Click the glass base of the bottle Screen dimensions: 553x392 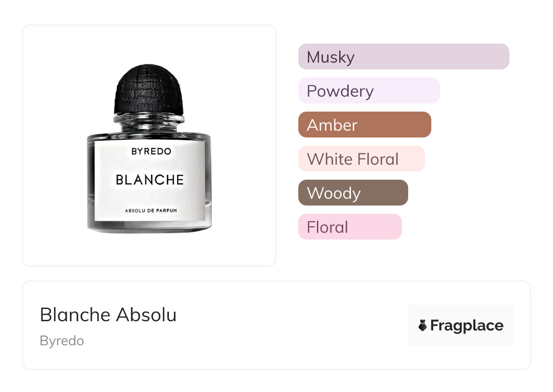149,227
